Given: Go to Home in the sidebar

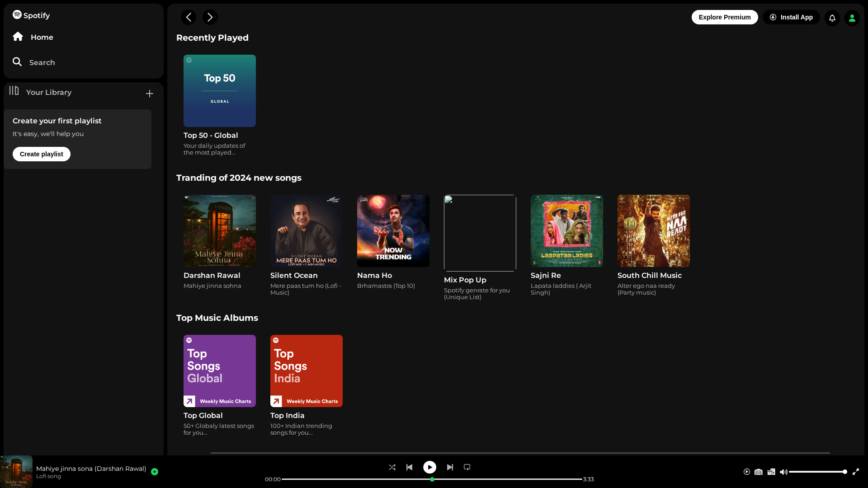Looking at the screenshot, I should pos(33,37).
